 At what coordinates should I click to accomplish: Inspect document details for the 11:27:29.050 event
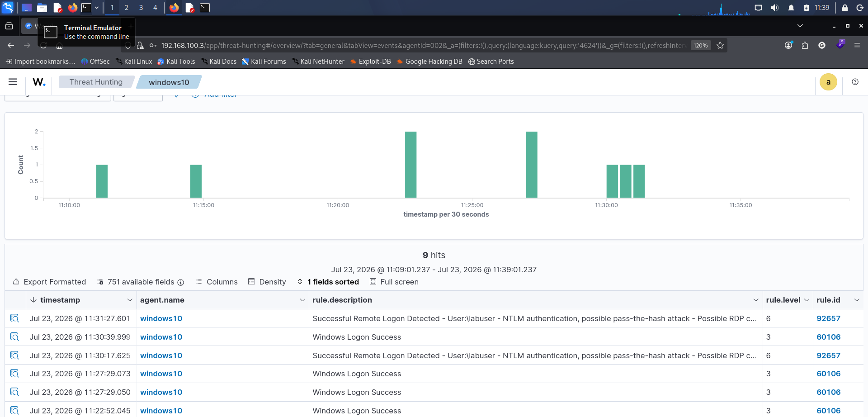point(14,392)
